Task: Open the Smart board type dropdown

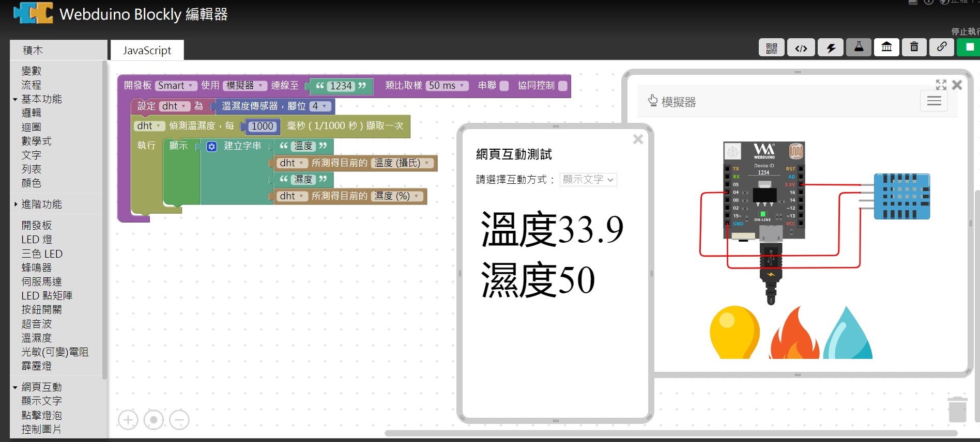Action: (x=175, y=86)
